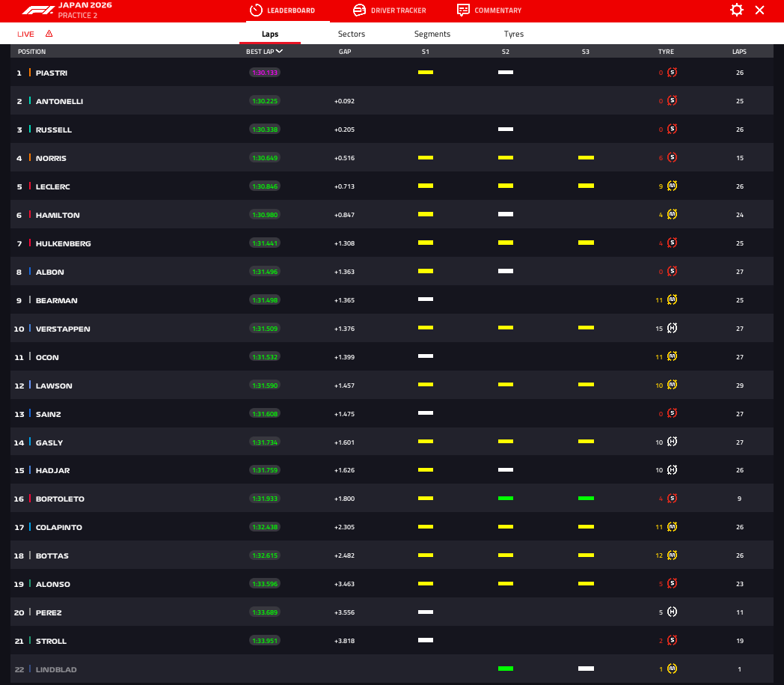Click Verstappen's hard tyre icon

point(672,328)
